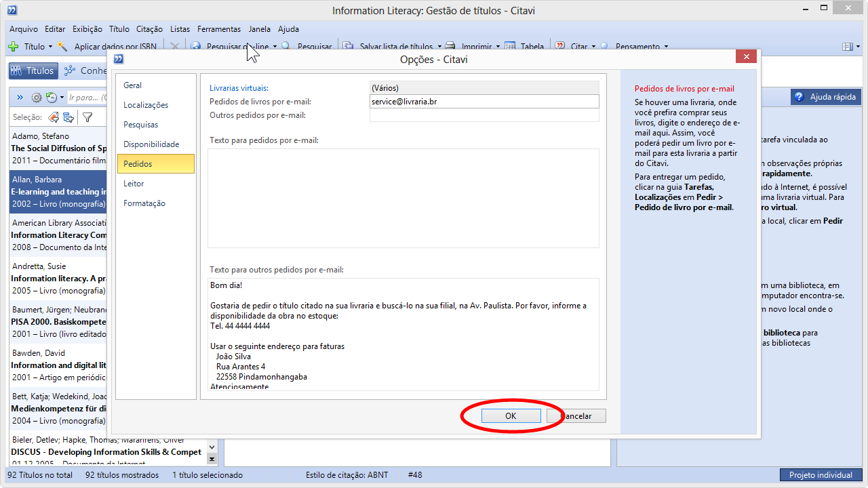This screenshot has height=488, width=868.
Task: Click the Projeto individual status button
Action: [x=821, y=475]
